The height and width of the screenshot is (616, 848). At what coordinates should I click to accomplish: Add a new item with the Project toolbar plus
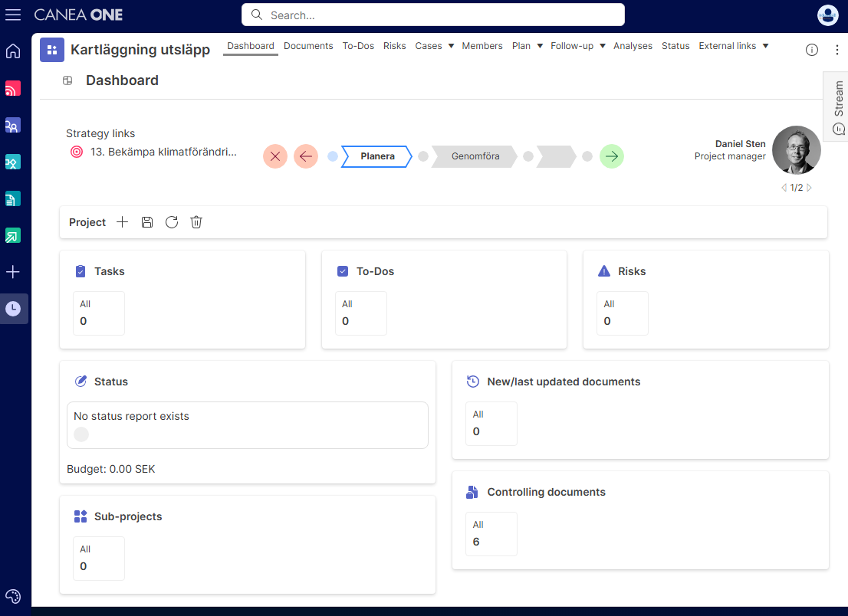tap(122, 222)
